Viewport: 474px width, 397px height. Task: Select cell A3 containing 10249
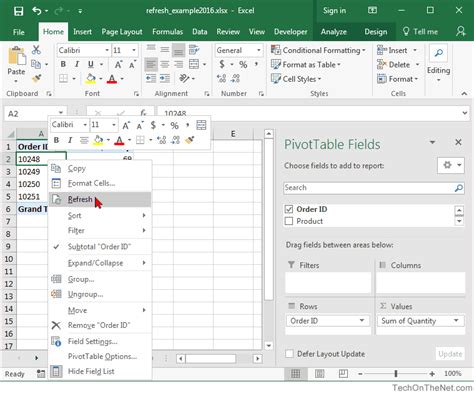(x=32, y=172)
